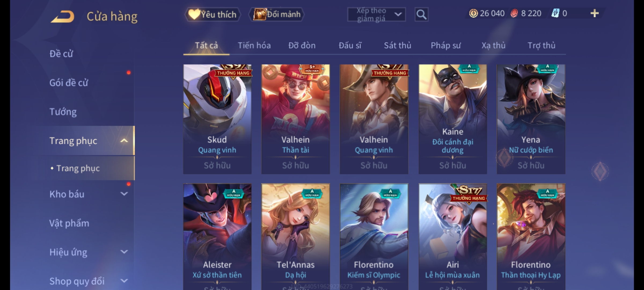644x290 pixels.
Task: Open the Xếp theo giảm giá dropdown
Action: tap(376, 15)
